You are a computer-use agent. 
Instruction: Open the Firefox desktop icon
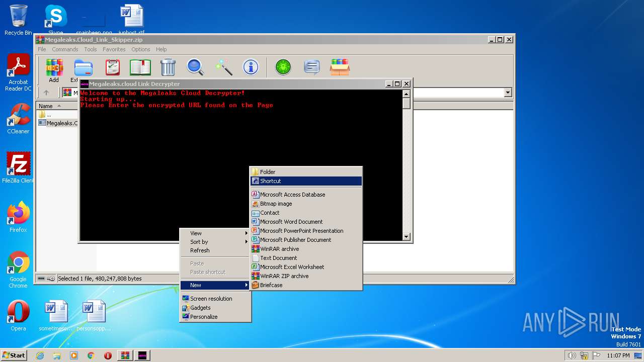[x=18, y=217]
